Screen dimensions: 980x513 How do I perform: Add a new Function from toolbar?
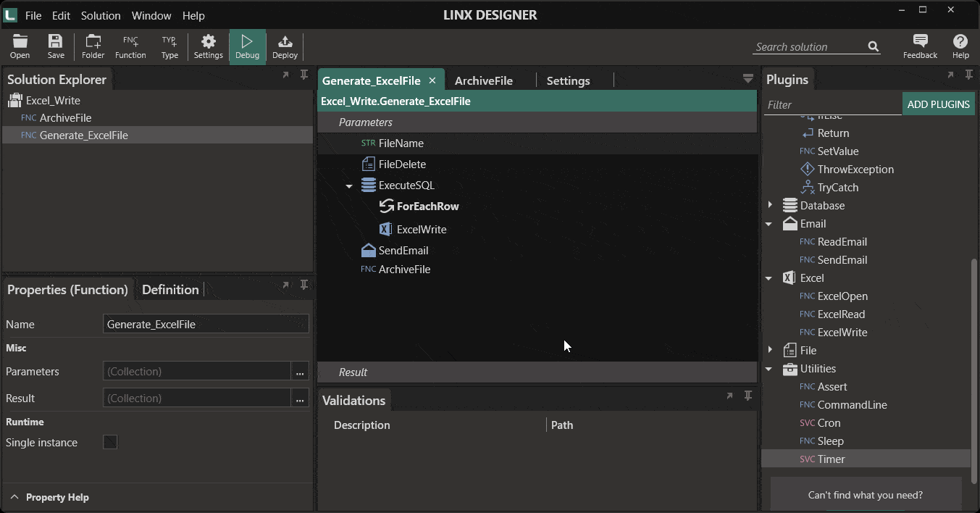click(x=130, y=46)
